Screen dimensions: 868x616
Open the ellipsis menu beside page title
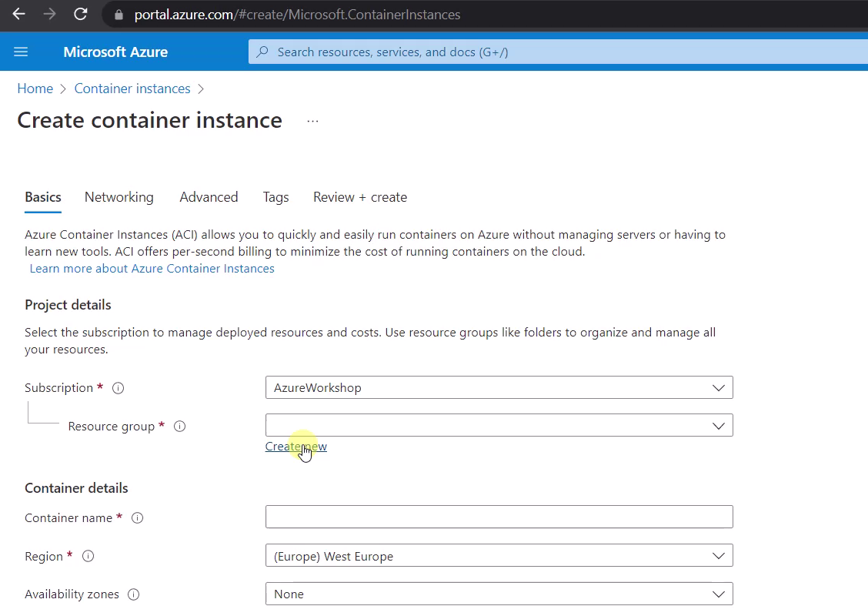pos(312,122)
